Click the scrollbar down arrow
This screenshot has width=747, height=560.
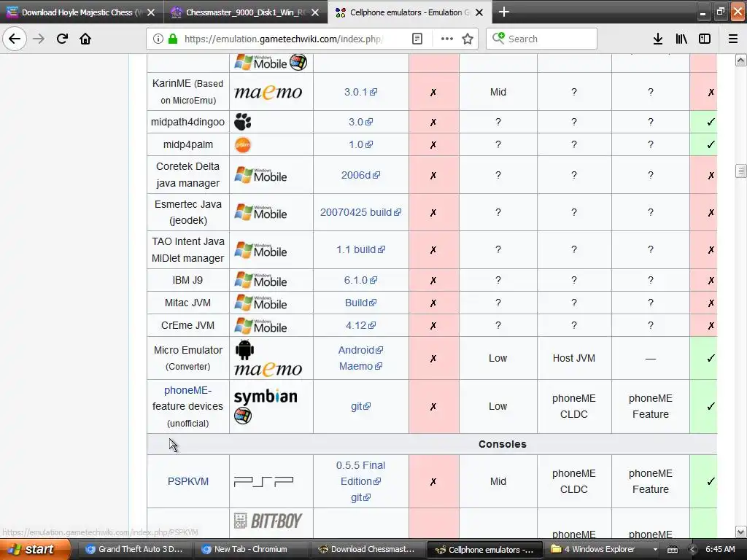click(x=740, y=532)
